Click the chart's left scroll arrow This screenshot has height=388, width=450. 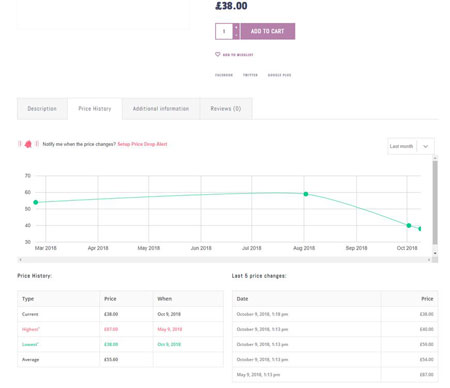point(21,260)
